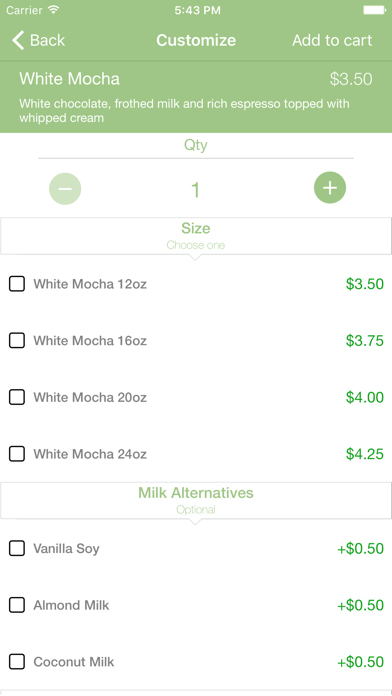
Task: Tap the quantity value 1
Action: pyautogui.click(x=196, y=190)
